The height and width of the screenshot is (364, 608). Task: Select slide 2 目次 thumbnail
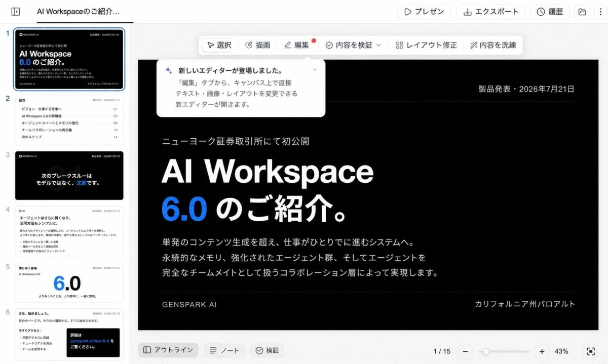pos(69,120)
